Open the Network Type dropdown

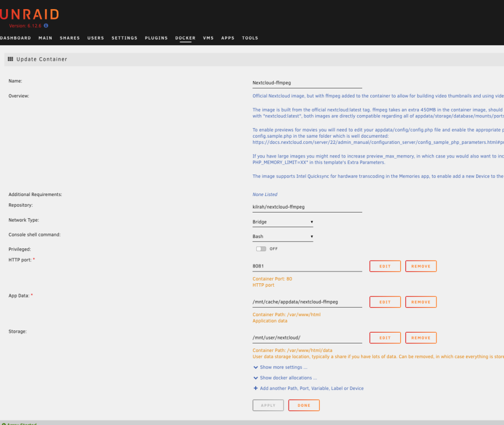click(282, 222)
